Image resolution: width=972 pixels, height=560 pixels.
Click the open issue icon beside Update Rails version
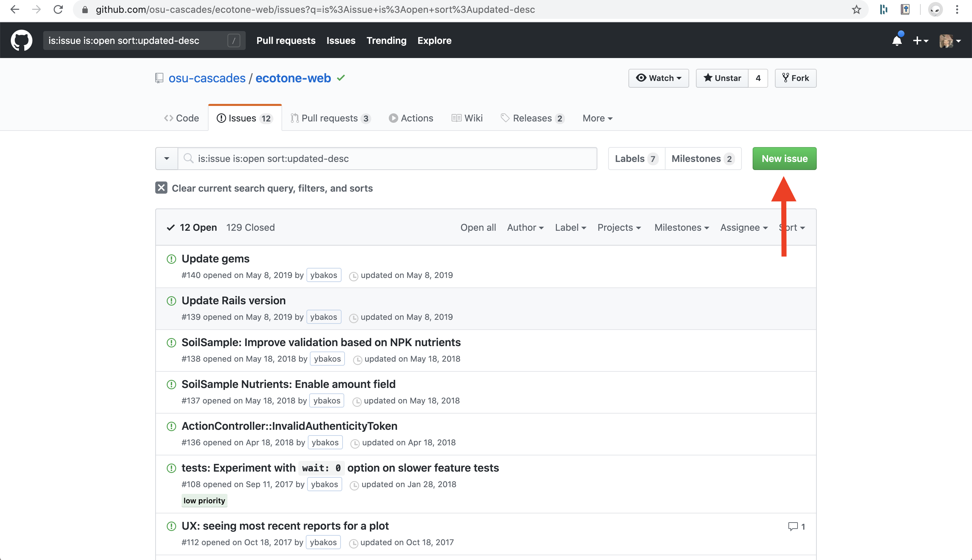point(171,301)
